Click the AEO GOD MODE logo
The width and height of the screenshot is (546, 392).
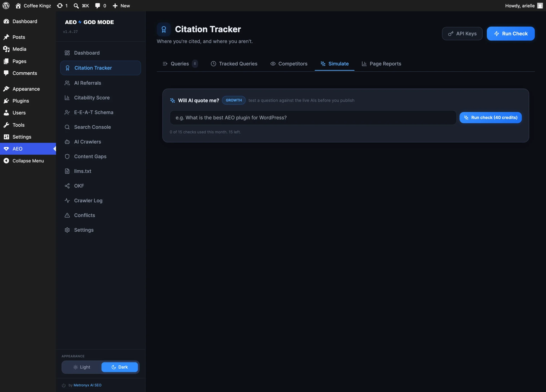[89, 22]
